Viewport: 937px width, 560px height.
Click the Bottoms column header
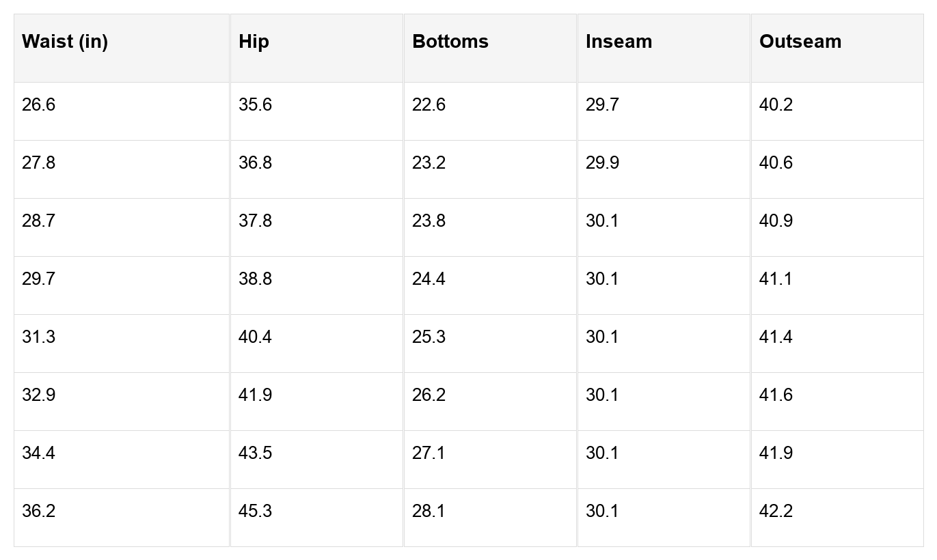pyautogui.click(x=450, y=42)
